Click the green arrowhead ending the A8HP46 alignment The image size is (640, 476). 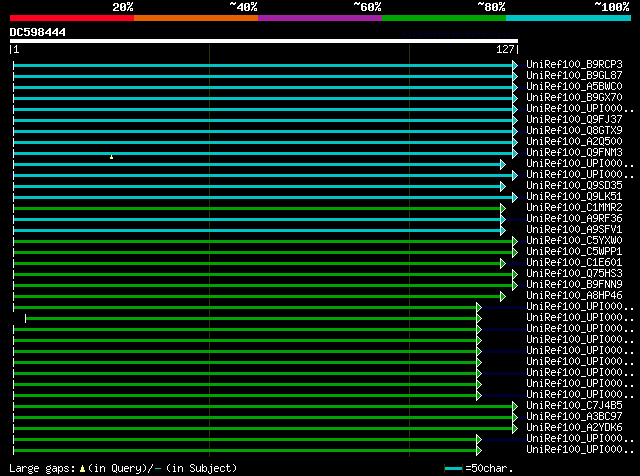tap(503, 297)
